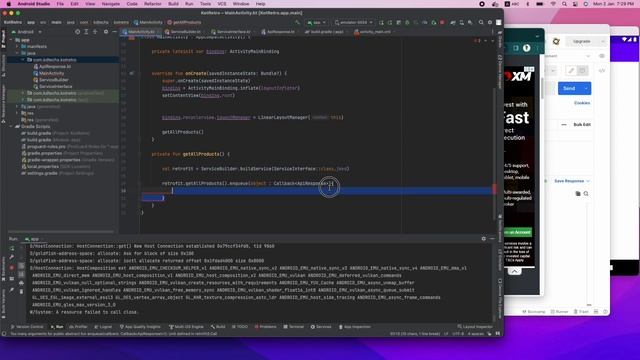Click the Select Opened File target icon
The image size is (640, 360).
coord(78,32)
